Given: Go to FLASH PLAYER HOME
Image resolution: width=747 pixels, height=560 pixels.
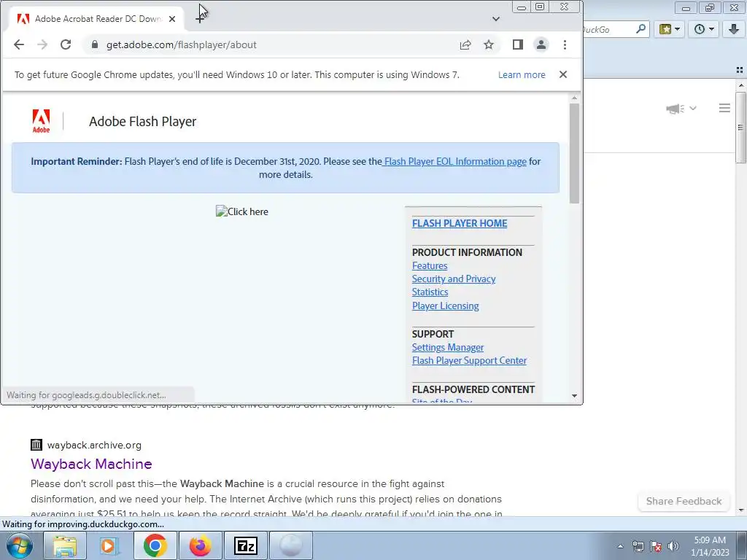Looking at the screenshot, I should pos(460,223).
